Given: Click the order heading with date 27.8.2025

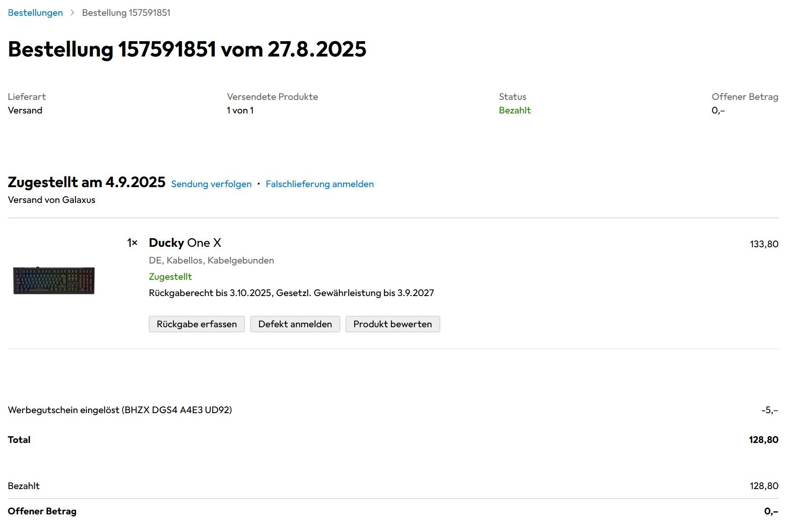Looking at the screenshot, I should (x=187, y=49).
